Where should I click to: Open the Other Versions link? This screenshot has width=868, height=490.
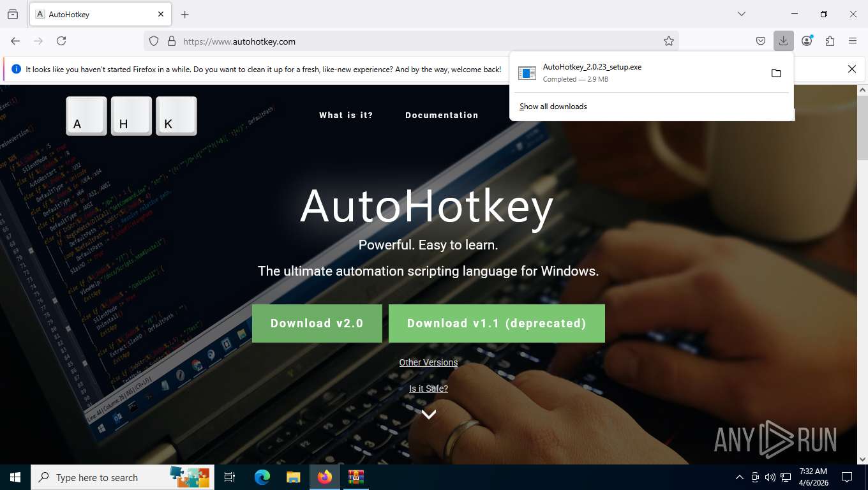(x=428, y=362)
